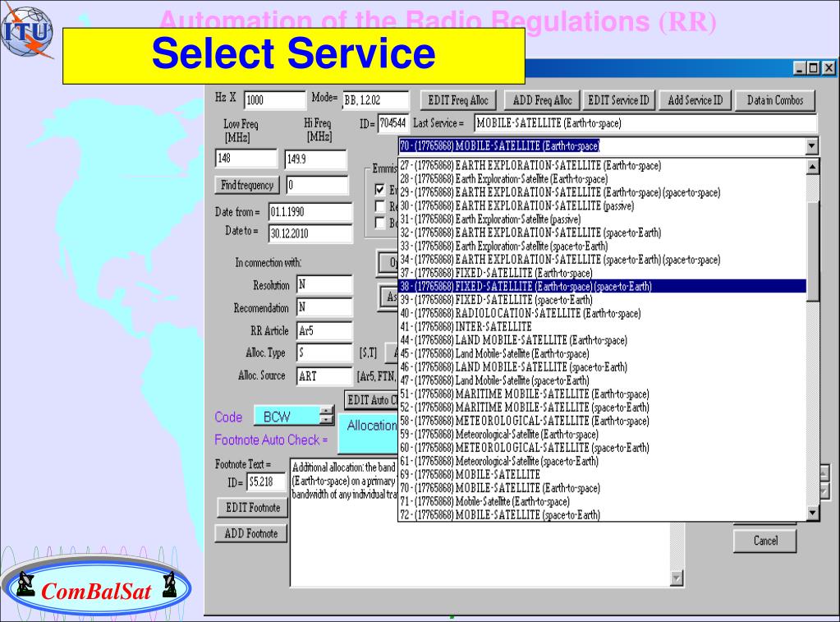Image resolution: width=840 pixels, height=622 pixels.
Task: Select 40 RADIOLOCATION-SATELLITE (Earth-to-space)
Action: pyautogui.click(x=603, y=313)
